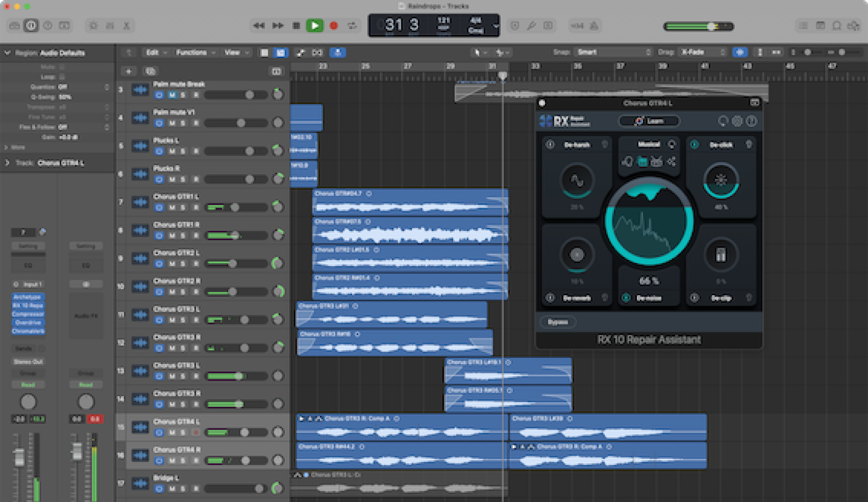868x502 pixels.
Task: Toggle the Loop checkbox in Region inspector
Action: coord(62,77)
